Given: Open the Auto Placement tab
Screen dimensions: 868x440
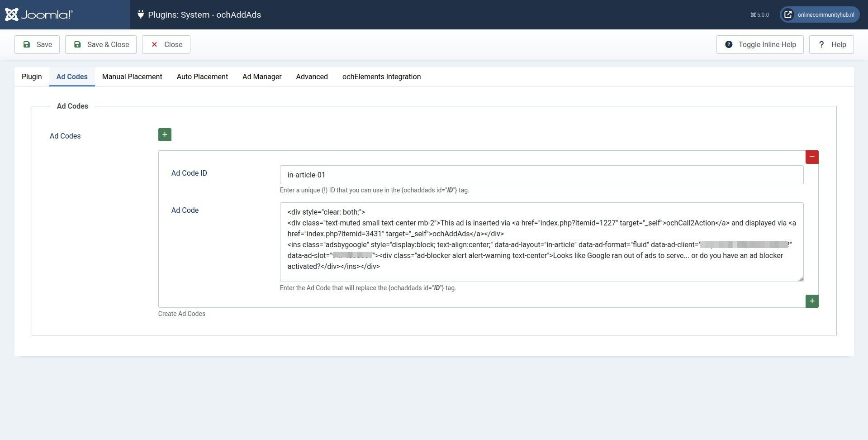Looking at the screenshot, I should 202,77.
